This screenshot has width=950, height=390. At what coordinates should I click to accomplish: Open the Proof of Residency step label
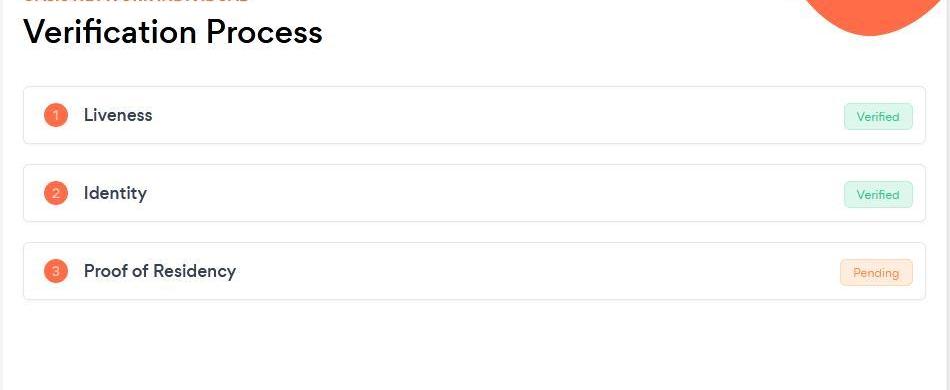click(160, 271)
